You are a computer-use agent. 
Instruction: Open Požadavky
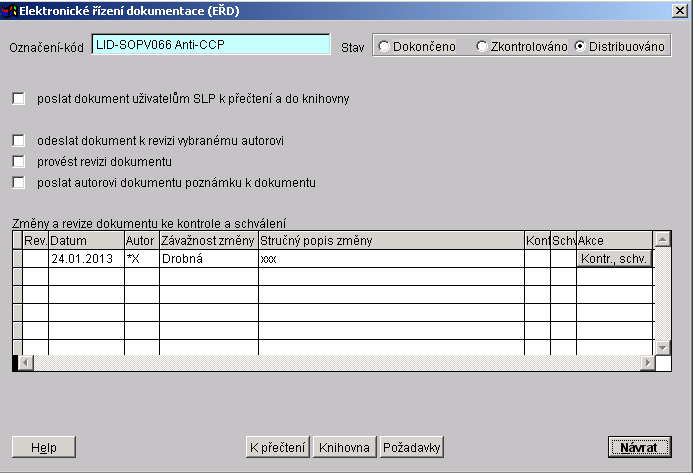click(x=411, y=447)
